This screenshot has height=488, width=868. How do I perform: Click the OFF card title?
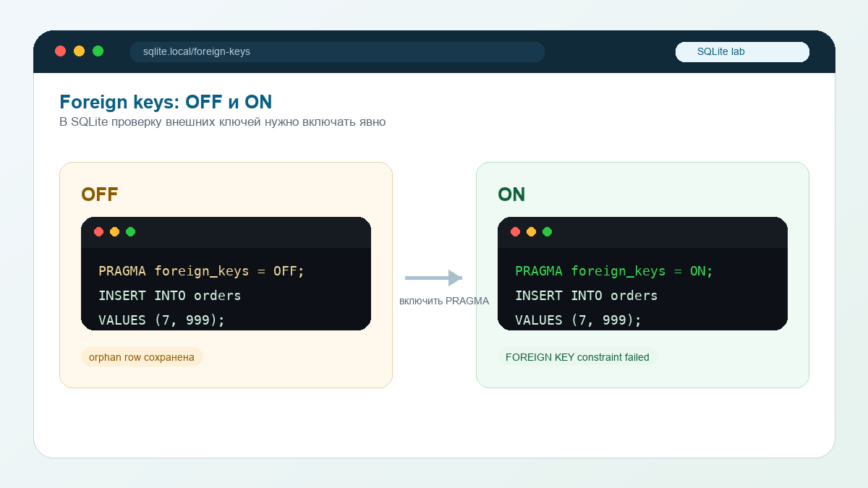pos(100,194)
